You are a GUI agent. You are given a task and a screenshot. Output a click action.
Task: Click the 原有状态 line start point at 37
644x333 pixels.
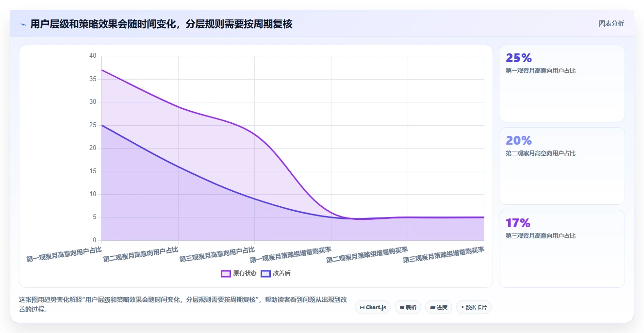click(x=102, y=70)
